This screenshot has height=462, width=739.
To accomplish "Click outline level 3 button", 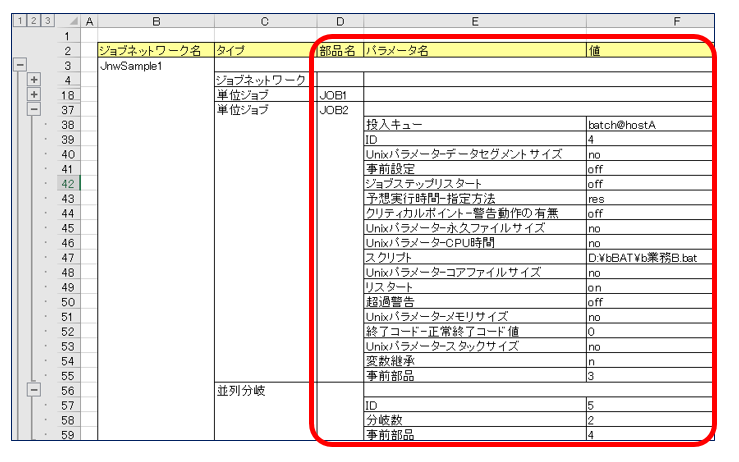I will click(x=48, y=20).
